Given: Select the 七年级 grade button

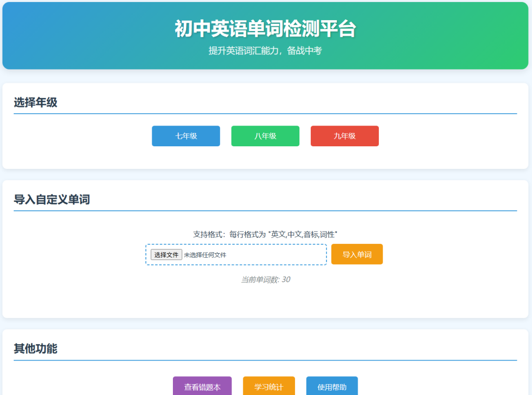Looking at the screenshot, I should (186, 136).
